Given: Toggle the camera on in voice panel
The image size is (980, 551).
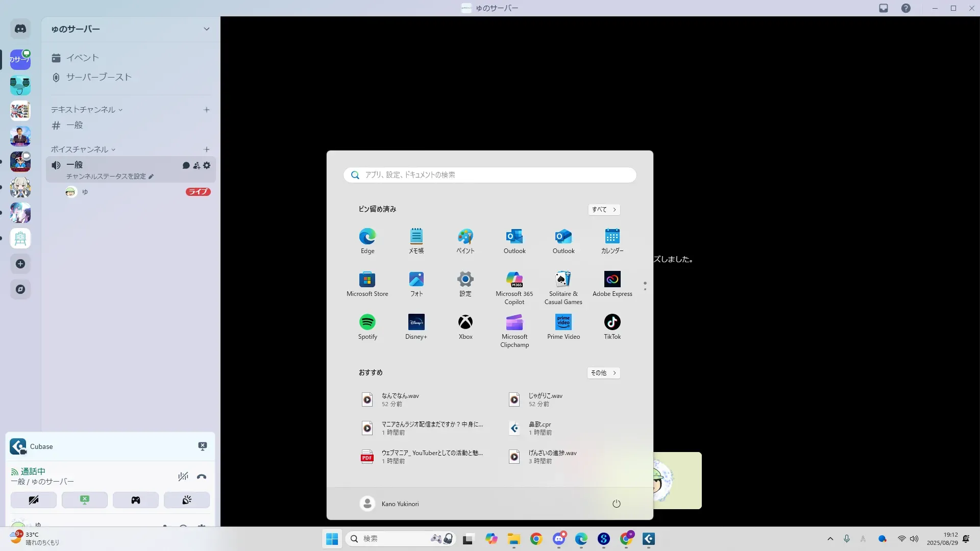Looking at the screenshot, I should coord(34,500).
